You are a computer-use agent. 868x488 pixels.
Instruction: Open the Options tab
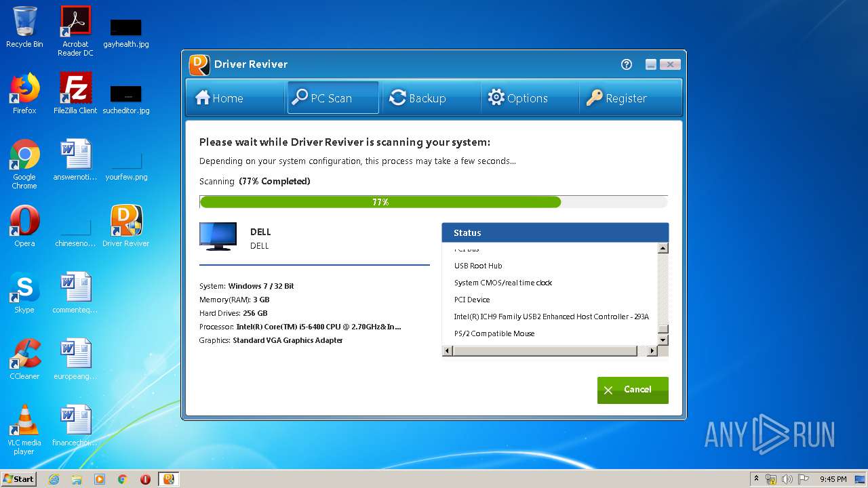point(529,98)
